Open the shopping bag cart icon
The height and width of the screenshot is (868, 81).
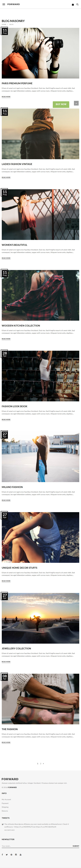pyautogui.click(x=73, y=4)
